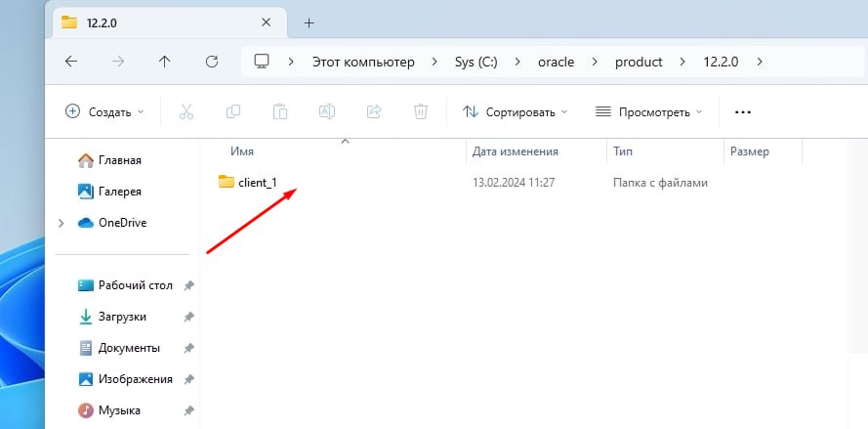Click the Back navigation arrow
The width and height of the screenshot is (868, 429).
71,62
